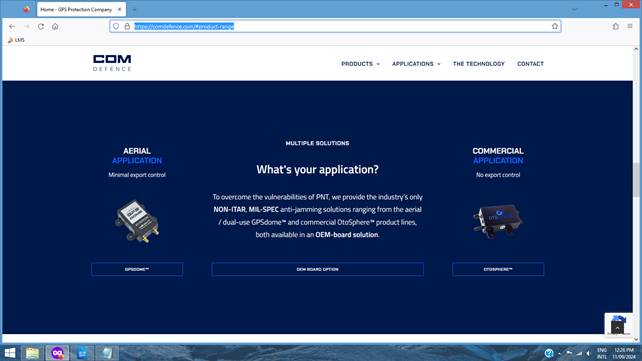Viewport: 642px width, 361px height.
Task: Click the network signal tray icon
Action: (x=579, y=353)
